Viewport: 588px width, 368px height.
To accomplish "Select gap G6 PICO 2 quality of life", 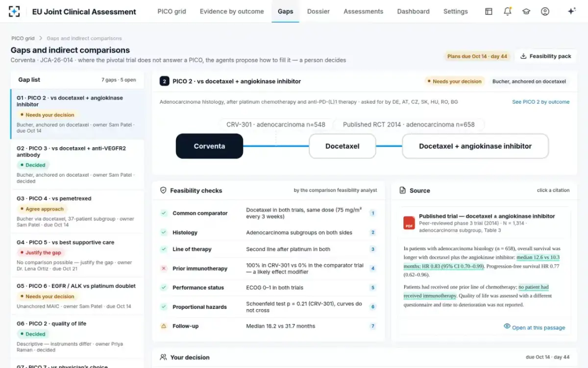I will click(77, 337).
